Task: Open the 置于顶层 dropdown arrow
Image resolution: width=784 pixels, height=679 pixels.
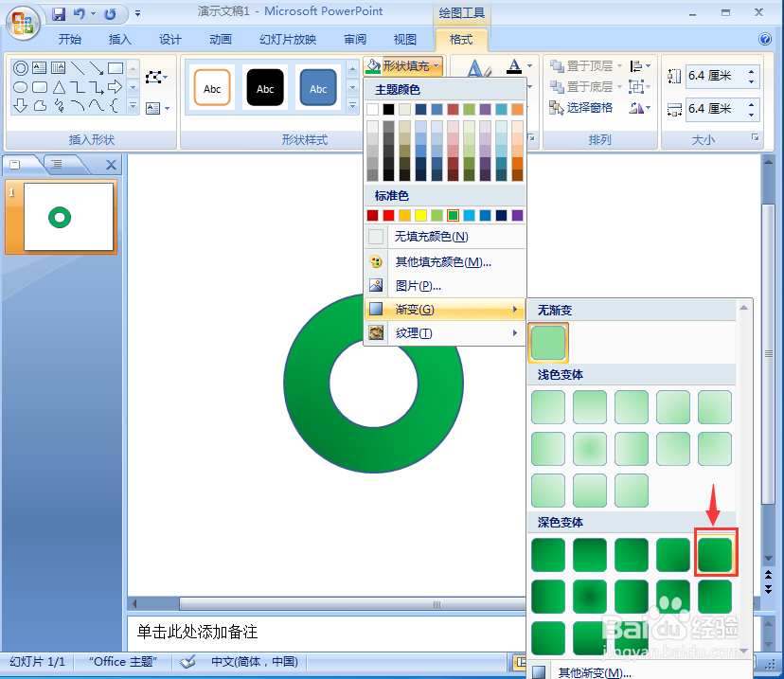Action: pos(619,65)
